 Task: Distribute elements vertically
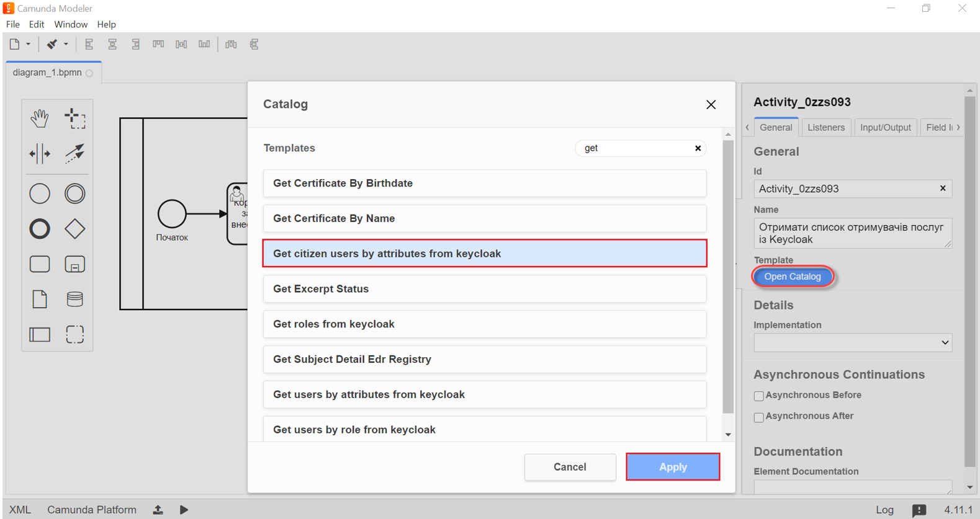tap(254, 44)
